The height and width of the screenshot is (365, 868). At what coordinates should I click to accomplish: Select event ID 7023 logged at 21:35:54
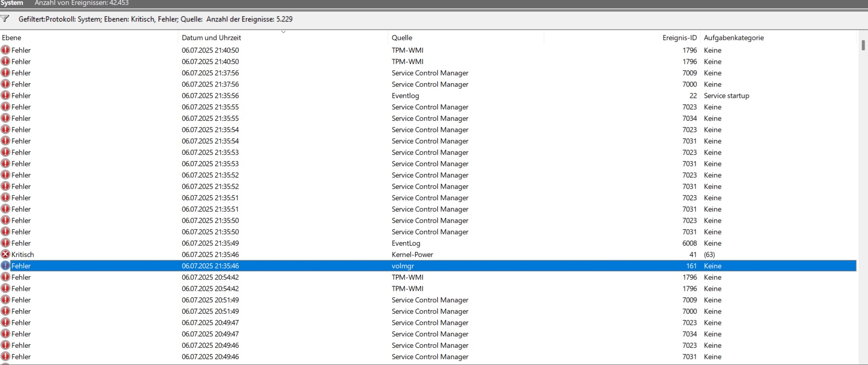[x=690, y=129]
